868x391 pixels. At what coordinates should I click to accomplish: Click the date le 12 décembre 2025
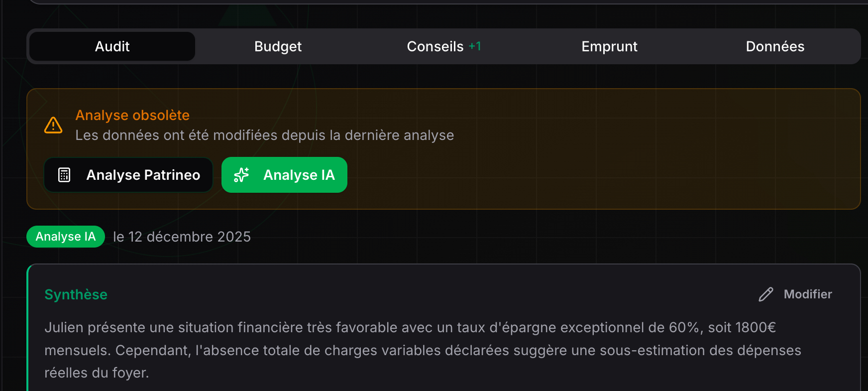(182, 237)
